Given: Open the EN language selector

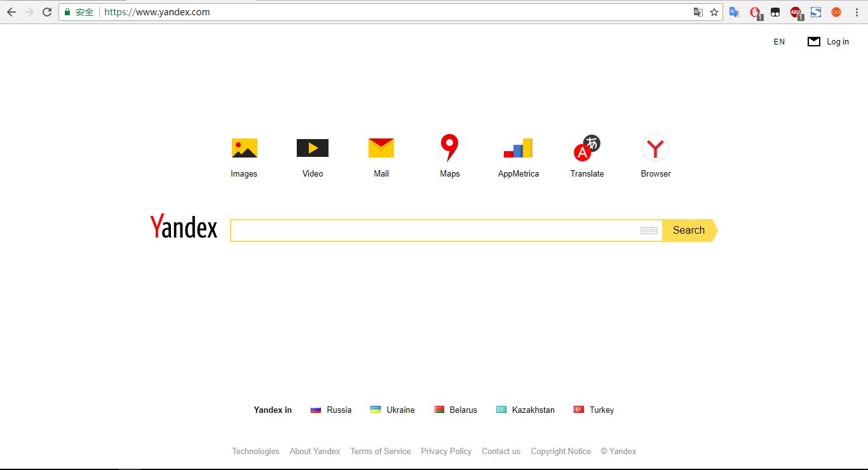Looking at the screenshot, I should pos(779,42).
